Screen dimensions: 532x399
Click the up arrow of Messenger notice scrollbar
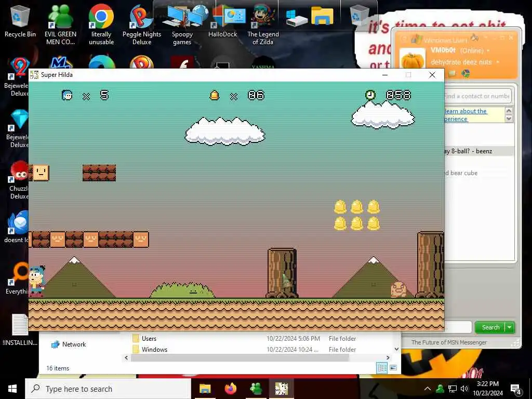click(508, 111)
